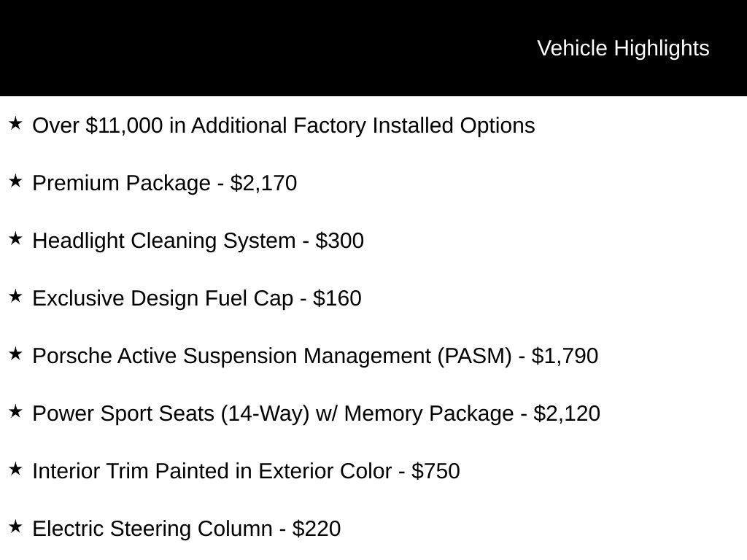Image resolution: width=747 pixels, height=560 pixels.
Task: Click the black header banner
Action: (373, 48)
